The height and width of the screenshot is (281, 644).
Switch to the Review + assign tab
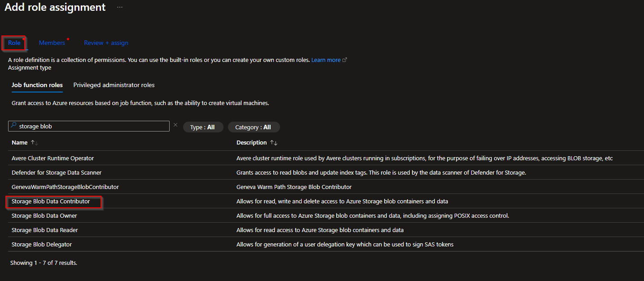106,43
